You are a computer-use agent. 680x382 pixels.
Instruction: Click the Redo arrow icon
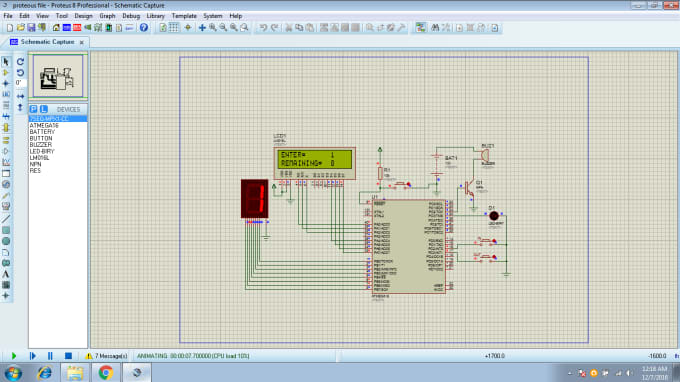click(x=274, y=28)
